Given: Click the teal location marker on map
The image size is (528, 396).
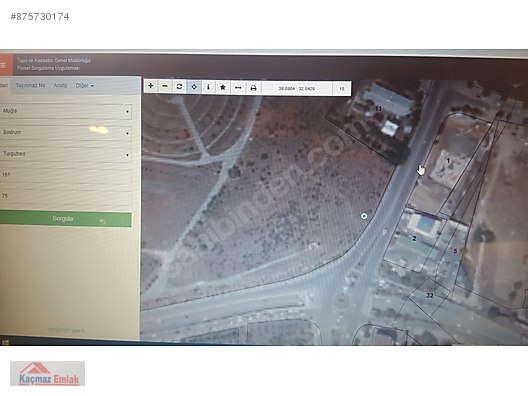Looking at the screenshot, I should 364,216.
